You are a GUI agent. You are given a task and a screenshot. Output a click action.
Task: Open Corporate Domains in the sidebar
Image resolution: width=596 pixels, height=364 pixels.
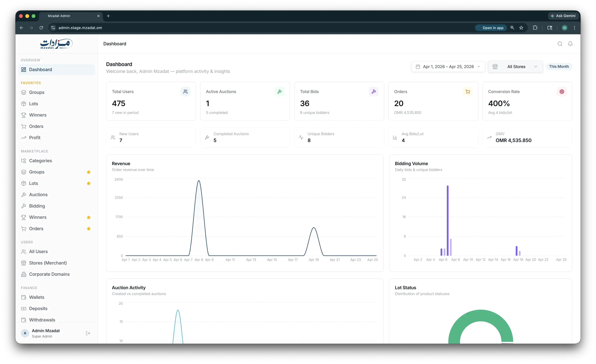tap(57, 274)
